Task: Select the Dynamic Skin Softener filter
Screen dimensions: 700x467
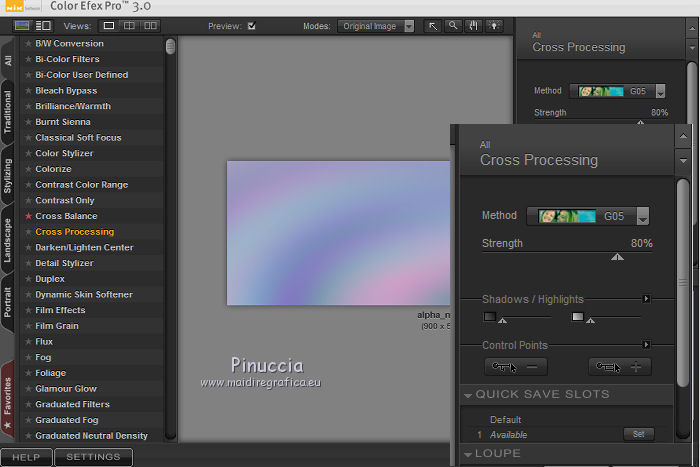Action: (x=84, y=295)
